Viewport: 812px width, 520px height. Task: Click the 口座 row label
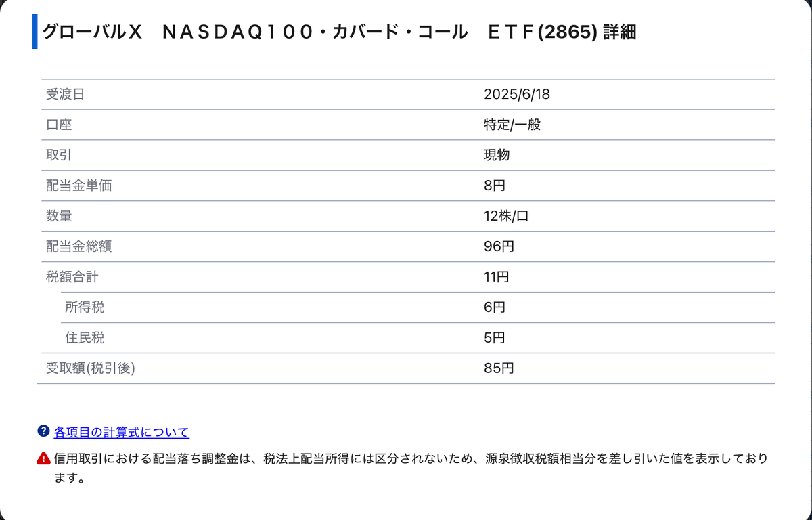[59, 125]
